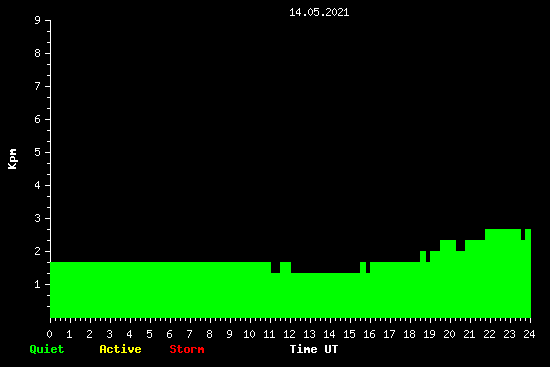Click the highest green bar near hour 22
550x367 pixels.
point(503,273)
